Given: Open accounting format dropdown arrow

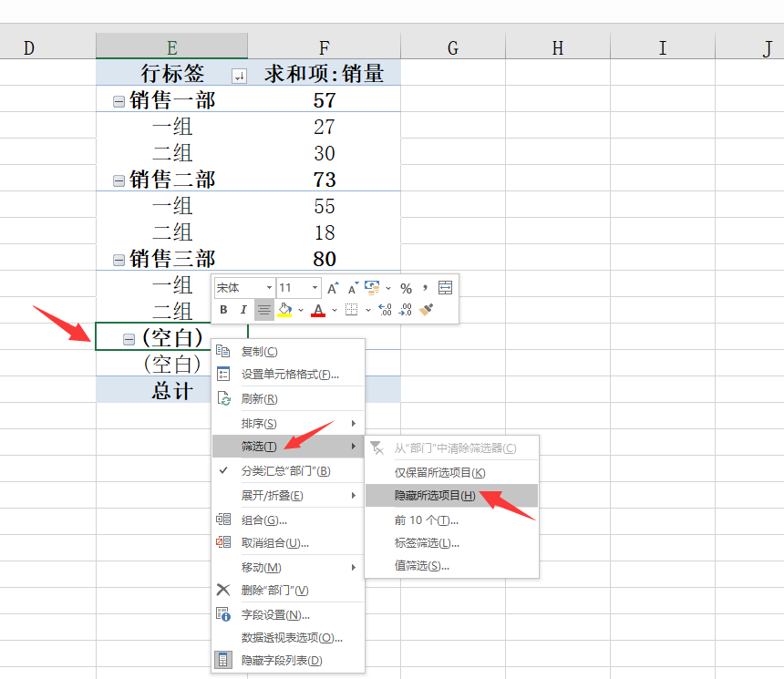Looking at the screenshot, I should point(388,289).
